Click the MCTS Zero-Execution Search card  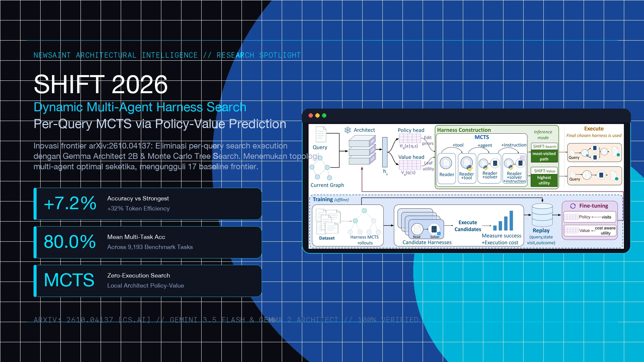coord(148,281)
